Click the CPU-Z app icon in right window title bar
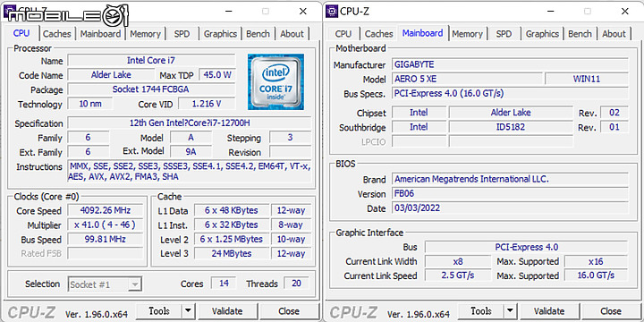This screenshot has width=644, height=322. point(332,11)
